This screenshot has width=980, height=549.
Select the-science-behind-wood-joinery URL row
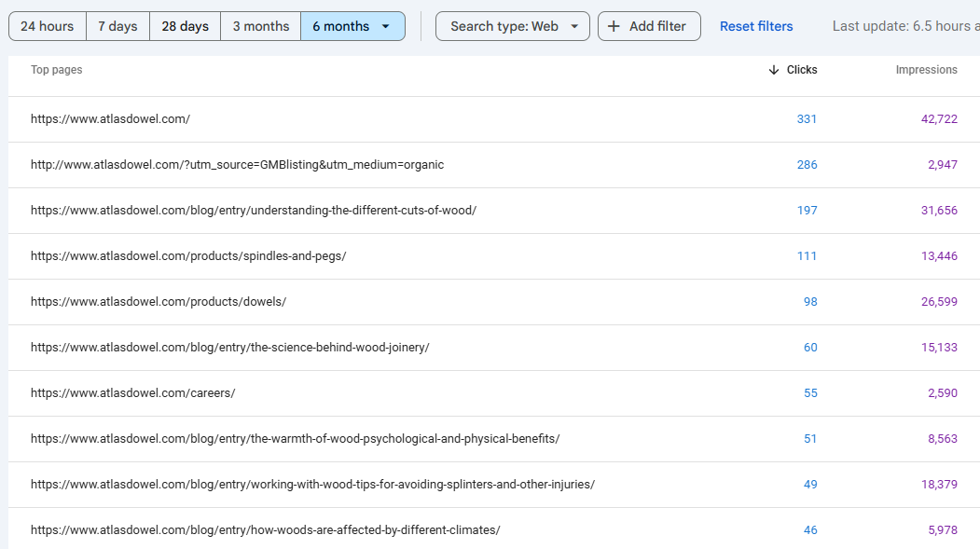pos(494,348)
